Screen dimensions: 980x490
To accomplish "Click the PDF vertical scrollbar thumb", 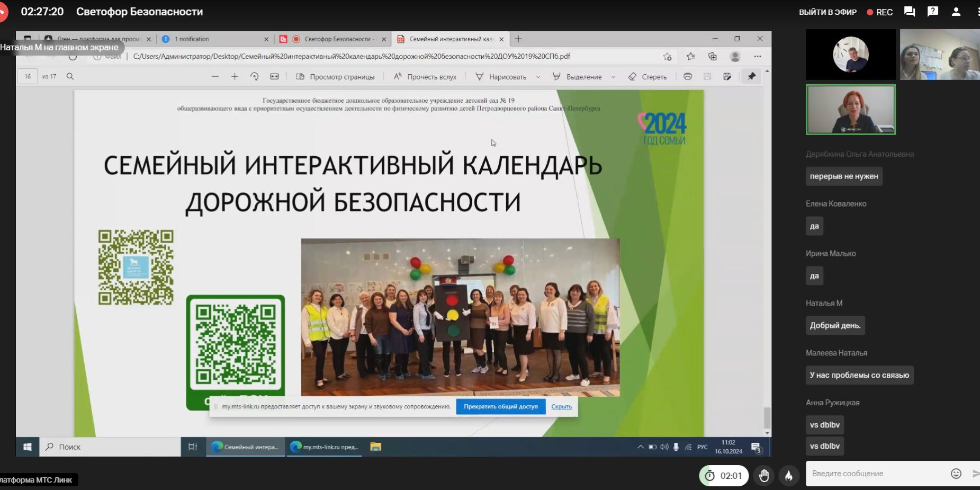I will click(767, 417).
